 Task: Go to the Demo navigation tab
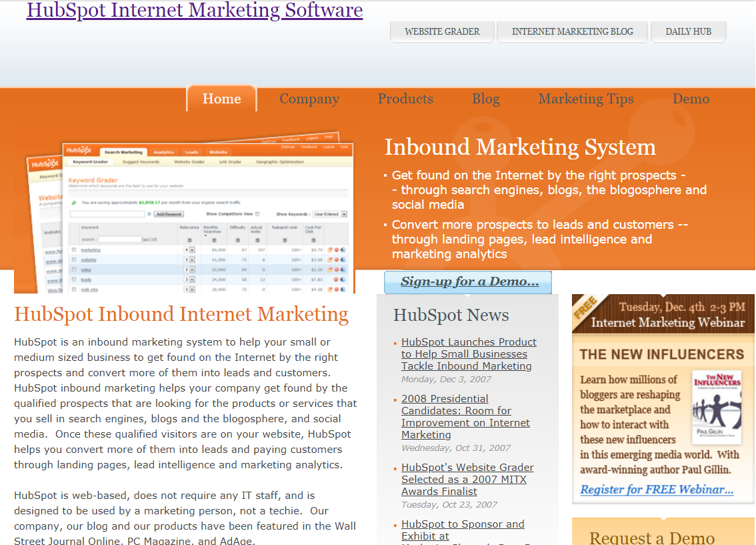(691, 99)
